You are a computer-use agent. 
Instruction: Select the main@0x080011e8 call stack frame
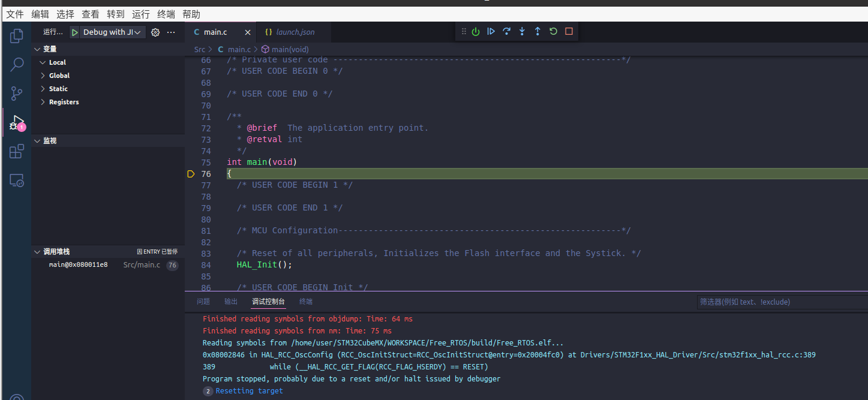click(78, 263)
